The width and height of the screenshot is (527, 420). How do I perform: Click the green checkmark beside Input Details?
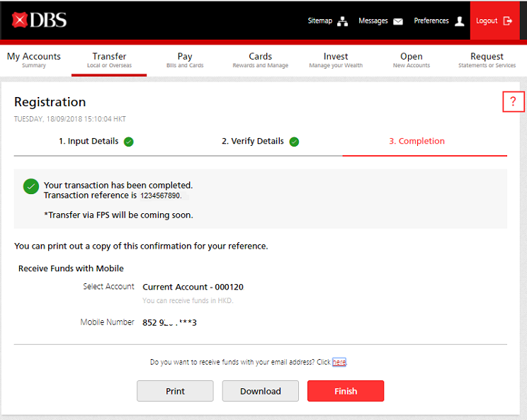128,142
